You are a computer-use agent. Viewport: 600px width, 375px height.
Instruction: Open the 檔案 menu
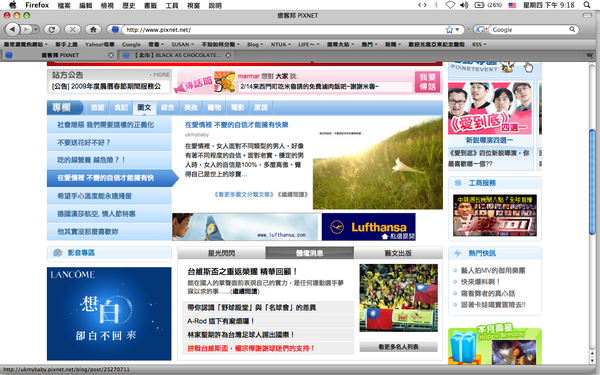coord(64,5)
